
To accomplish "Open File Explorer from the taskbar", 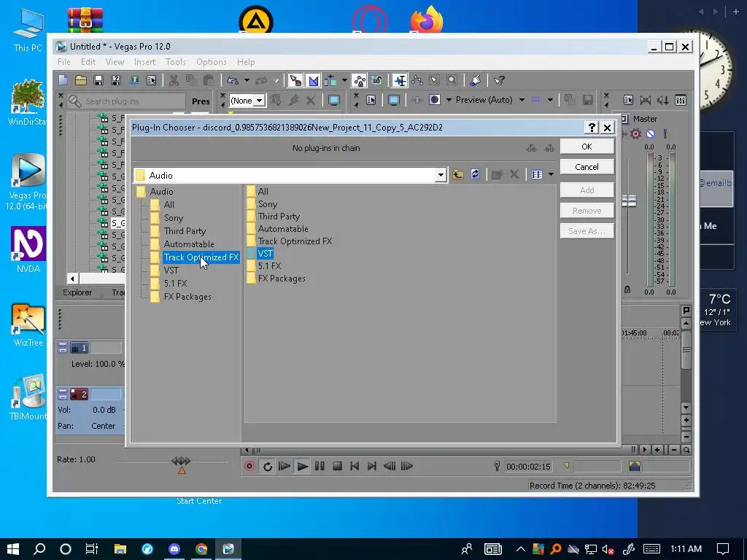I will [120, 549].
